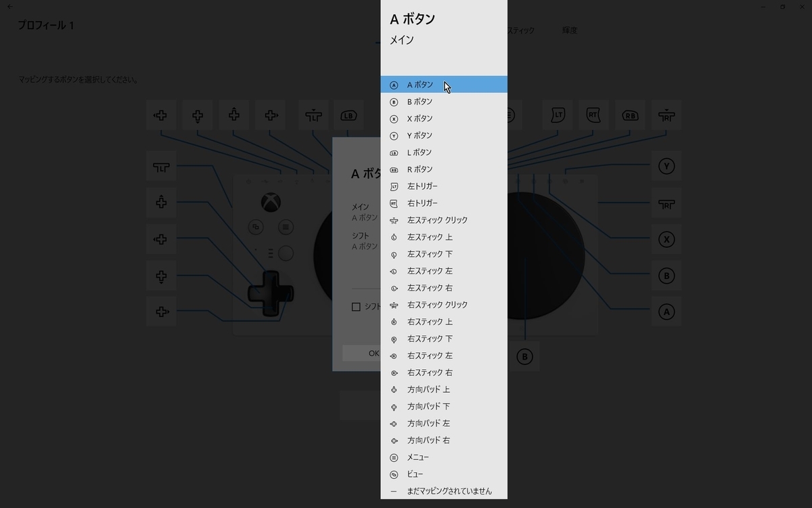Pick '方向パッド 左' from list
Viewport: 812px width, 508px height.
coord(444,423)
